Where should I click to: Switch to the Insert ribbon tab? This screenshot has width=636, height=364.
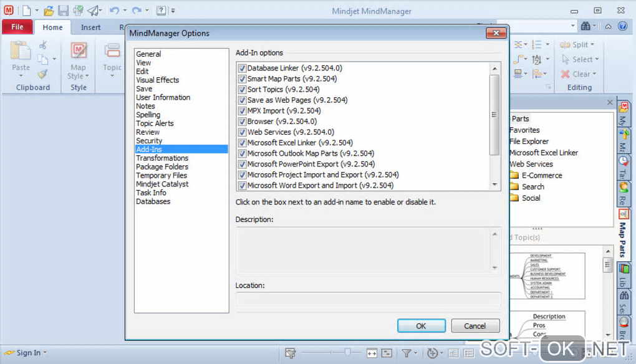(x=90, y=27)
